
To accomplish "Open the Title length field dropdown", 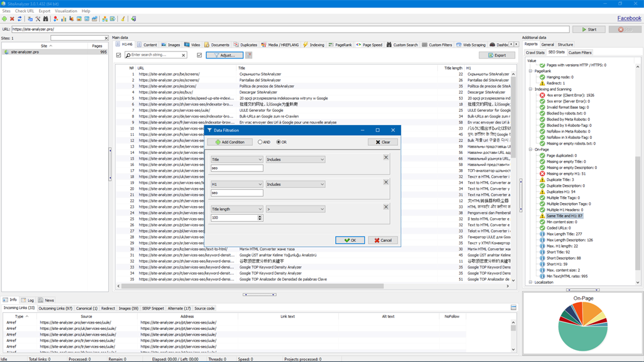I will (x=236, y=209).
